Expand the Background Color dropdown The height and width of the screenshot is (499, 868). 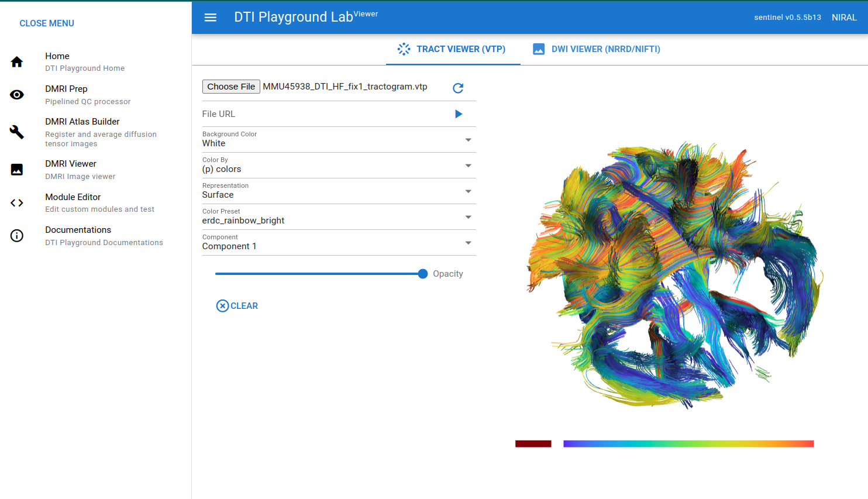click(x=339, y=140)
